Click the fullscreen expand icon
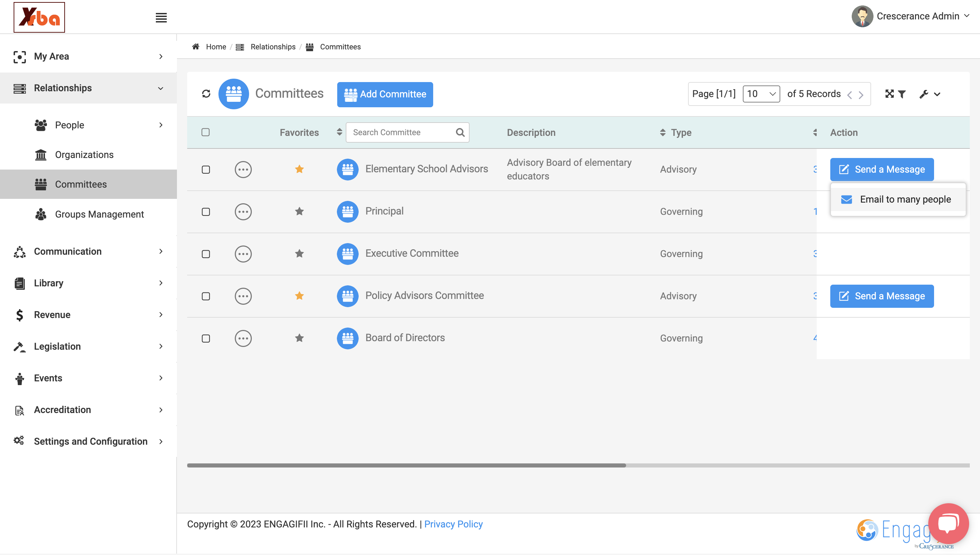The image size is (980, 555). click(889, 94)
